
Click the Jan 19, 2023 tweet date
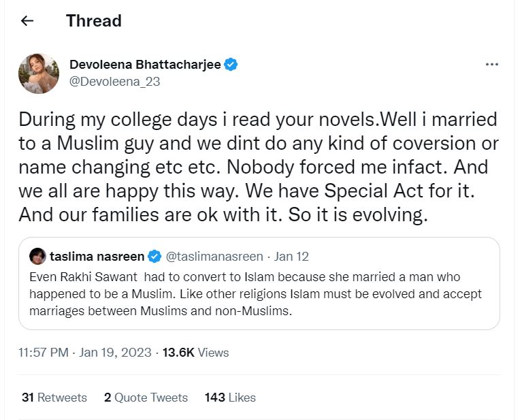[x=117, y=353]
